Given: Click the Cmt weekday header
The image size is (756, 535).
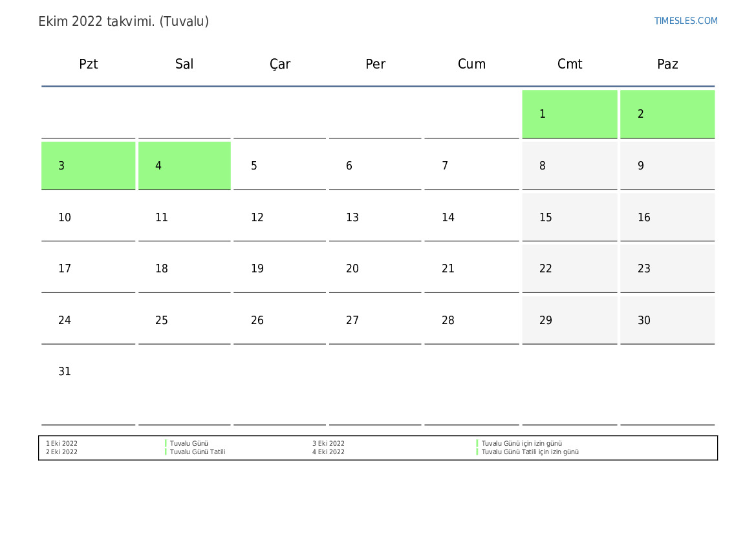Looking at the screenshot, I should 570,64.
